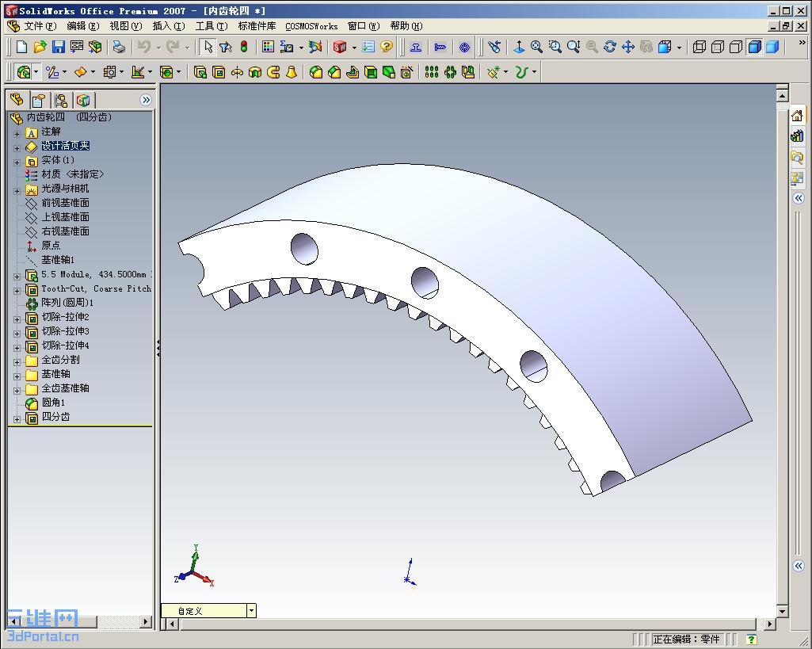Expand panel tabs with double chevron button
Image resolution: width=812 pixels, height=649 pixels.
tap(146, 99)
